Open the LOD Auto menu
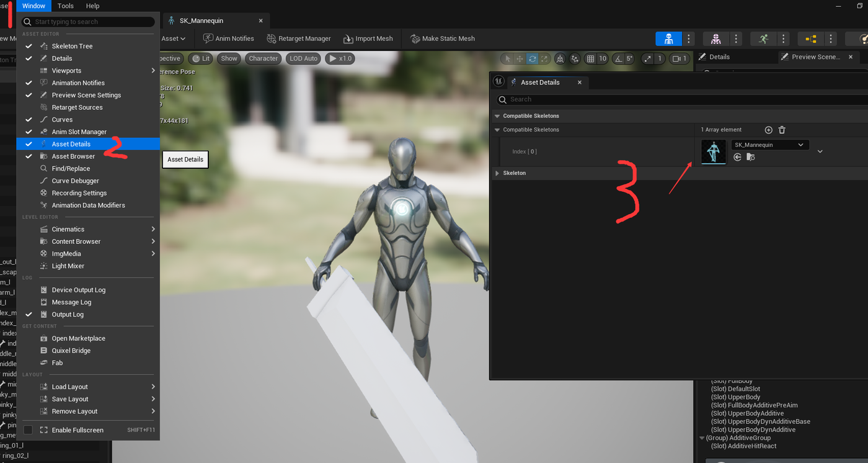 pos(304,58)
